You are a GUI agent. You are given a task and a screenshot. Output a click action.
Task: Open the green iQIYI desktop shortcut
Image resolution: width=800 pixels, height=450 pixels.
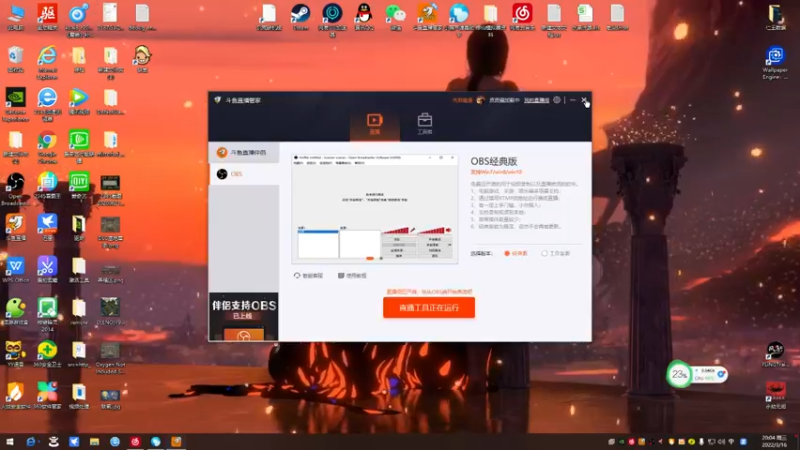(x=79, y=185)
